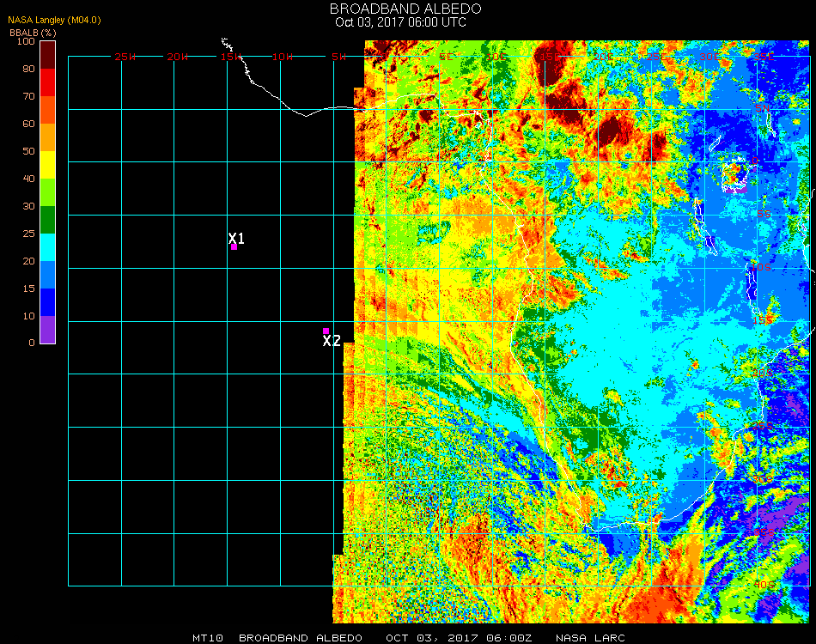Click the MT10 text in bottom caption
The image size is (816, 644).
click(x=208, y=638)
